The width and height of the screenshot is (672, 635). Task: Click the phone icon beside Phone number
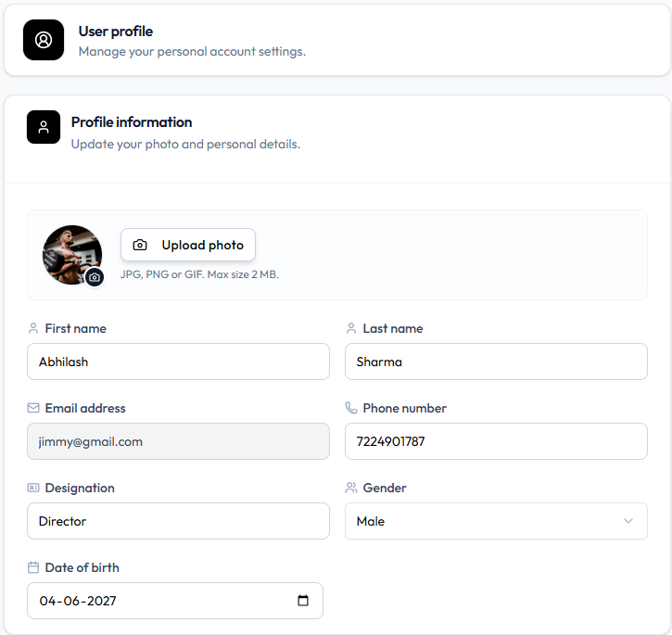(351, 408)
